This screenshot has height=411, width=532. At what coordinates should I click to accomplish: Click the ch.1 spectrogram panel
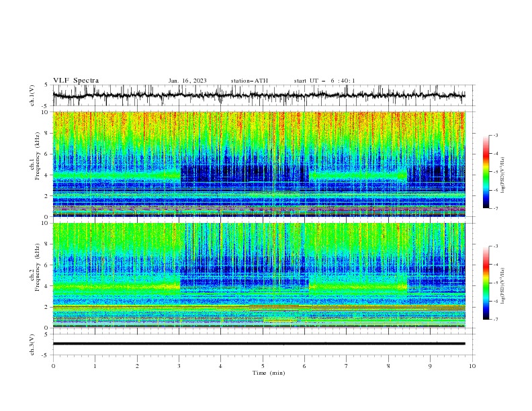click(259, 164)
